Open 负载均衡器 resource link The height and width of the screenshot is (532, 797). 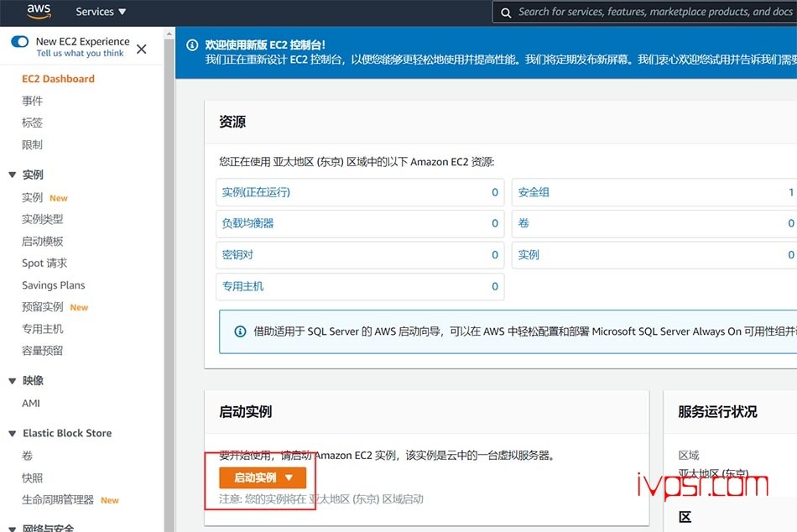(x=247, y=223)
